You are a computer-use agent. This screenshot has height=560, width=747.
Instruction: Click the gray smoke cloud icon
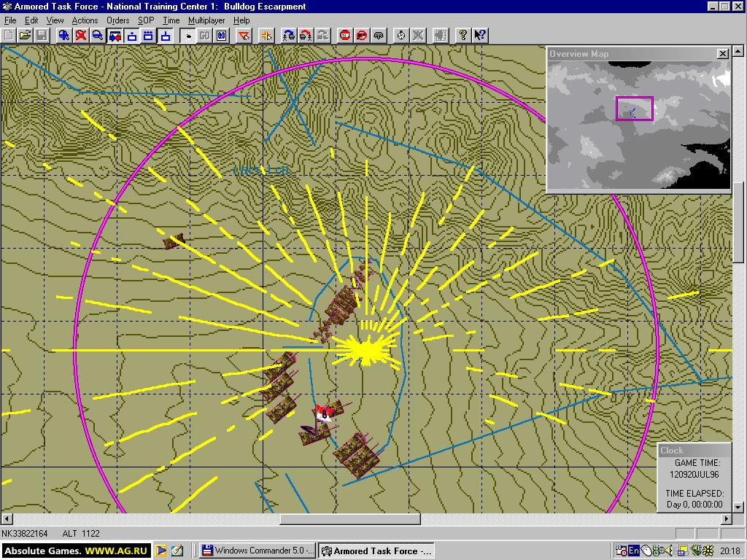click(x=379, y=35)
